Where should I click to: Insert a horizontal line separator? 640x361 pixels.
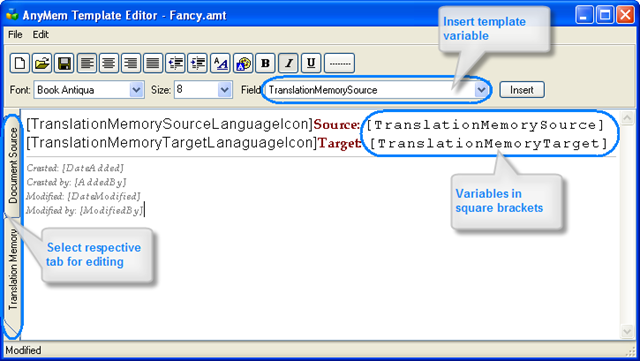[x=339, y=63]
